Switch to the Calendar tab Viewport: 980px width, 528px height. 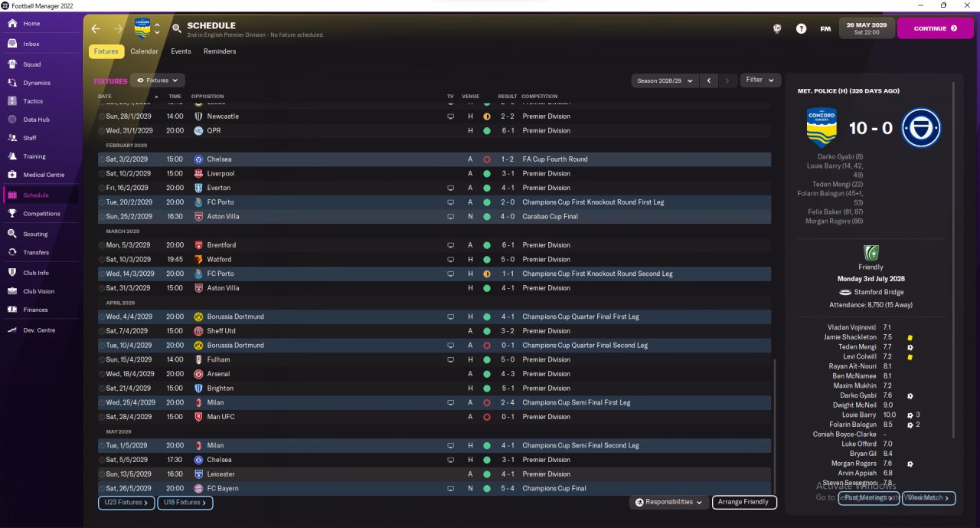[144, 51]
